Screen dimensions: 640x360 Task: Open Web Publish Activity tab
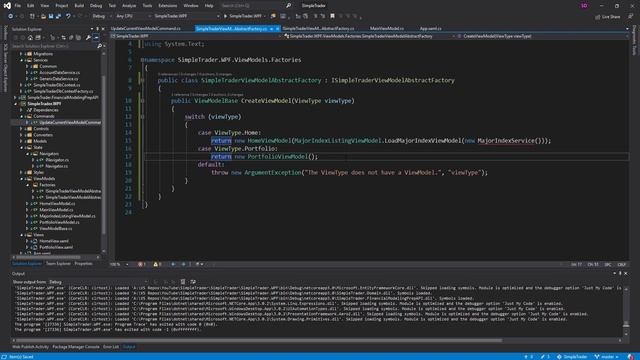pos(30,347)
